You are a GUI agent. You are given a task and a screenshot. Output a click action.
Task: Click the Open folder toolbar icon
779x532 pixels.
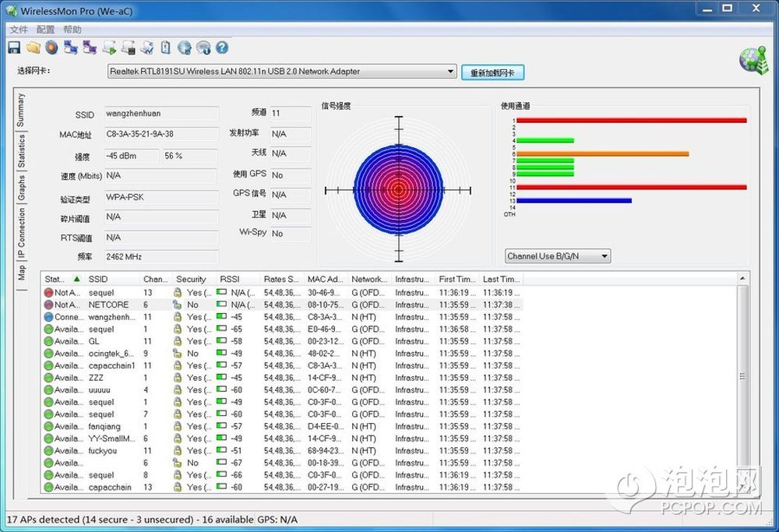click(x=33, y=48)
